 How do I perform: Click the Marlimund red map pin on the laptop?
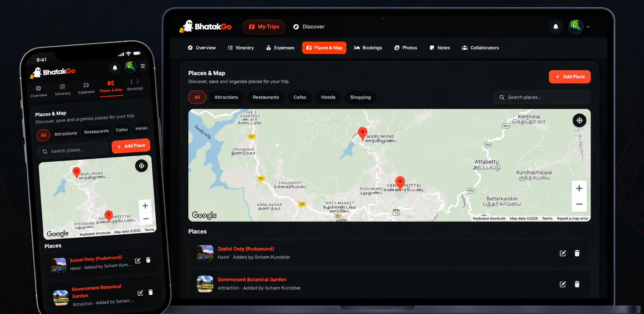[x=362, y=133]
